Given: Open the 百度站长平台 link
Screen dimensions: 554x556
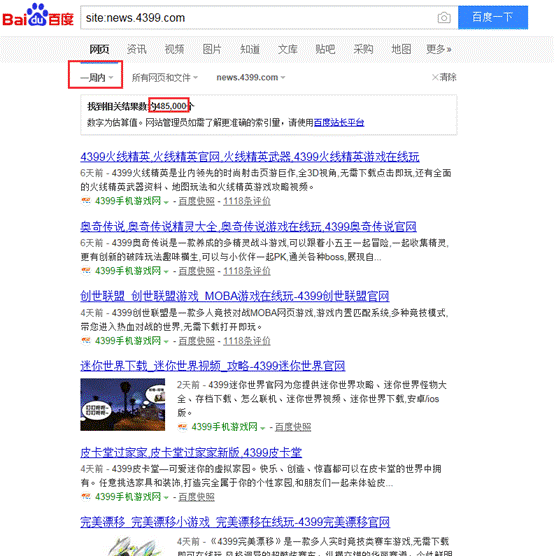Looking at the screenshot, I should (339, 123).
